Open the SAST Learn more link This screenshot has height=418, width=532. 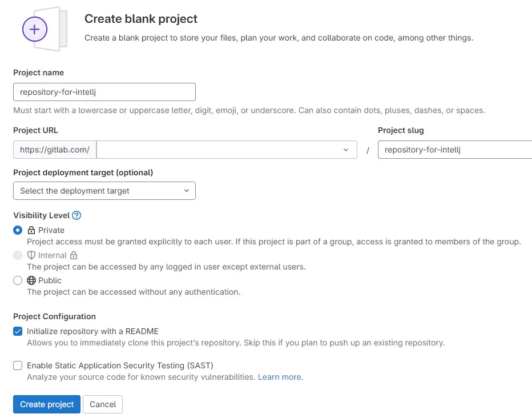pyautogui.click(x=280, y=377)
